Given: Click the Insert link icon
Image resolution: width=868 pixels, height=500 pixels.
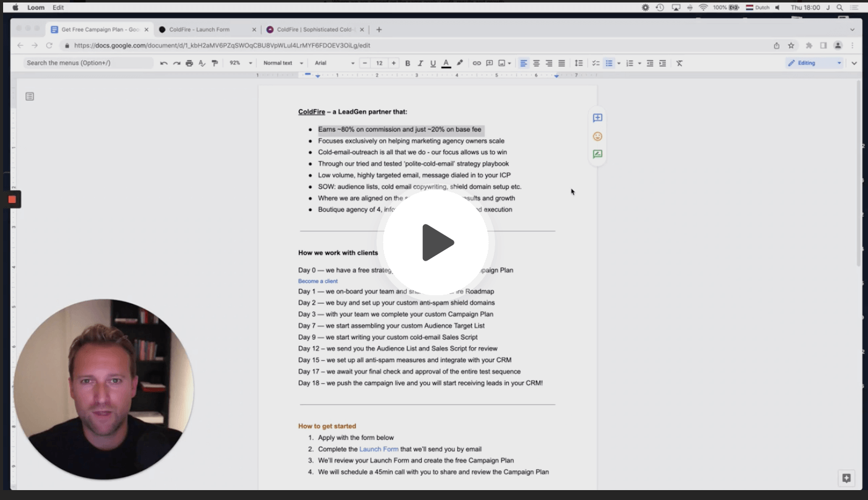Looking at the screenshot, I should point(477,63).
